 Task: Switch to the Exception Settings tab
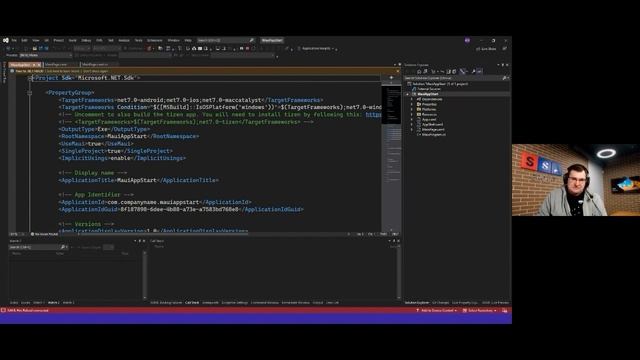click(235, 303)
